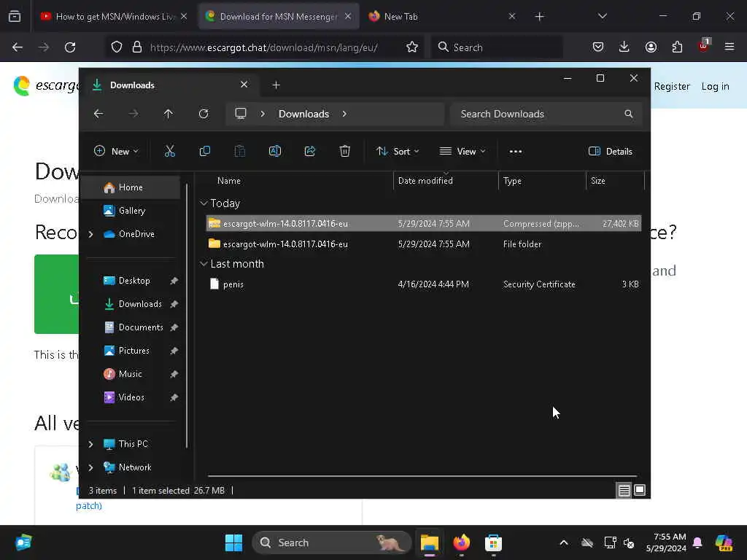Click the Delete trash icon in Explorer toolbar
The width and height of the screenshot is (747, 560).
coord(345,152)
